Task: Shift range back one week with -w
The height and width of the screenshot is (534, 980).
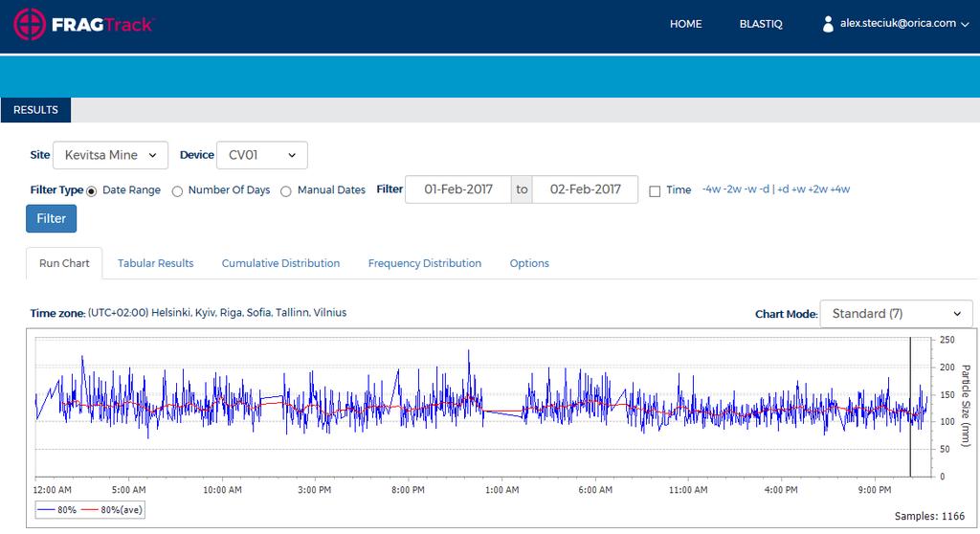Action: click(x=750, y=189)
